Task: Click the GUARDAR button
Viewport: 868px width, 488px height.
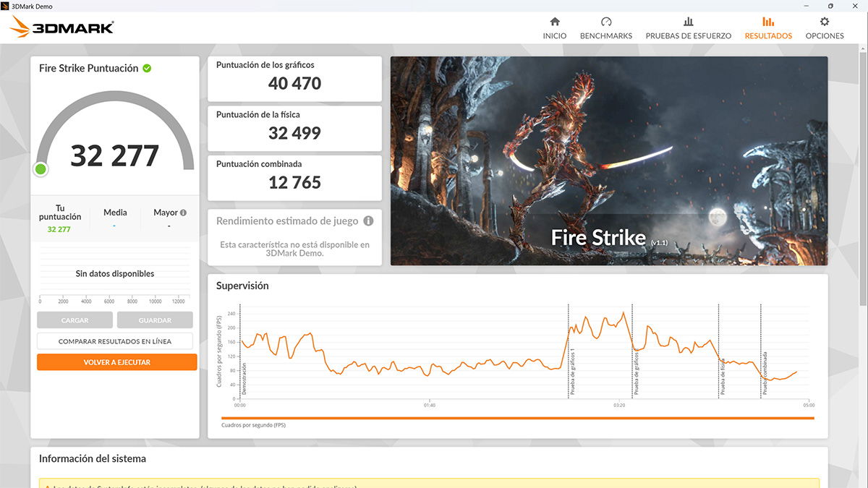Action: click(x=155, y=320)
